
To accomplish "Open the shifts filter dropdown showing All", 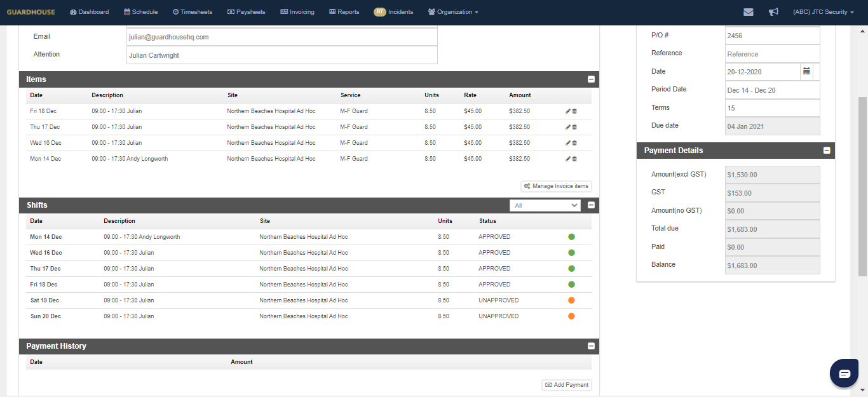I will tap(545, 205).
